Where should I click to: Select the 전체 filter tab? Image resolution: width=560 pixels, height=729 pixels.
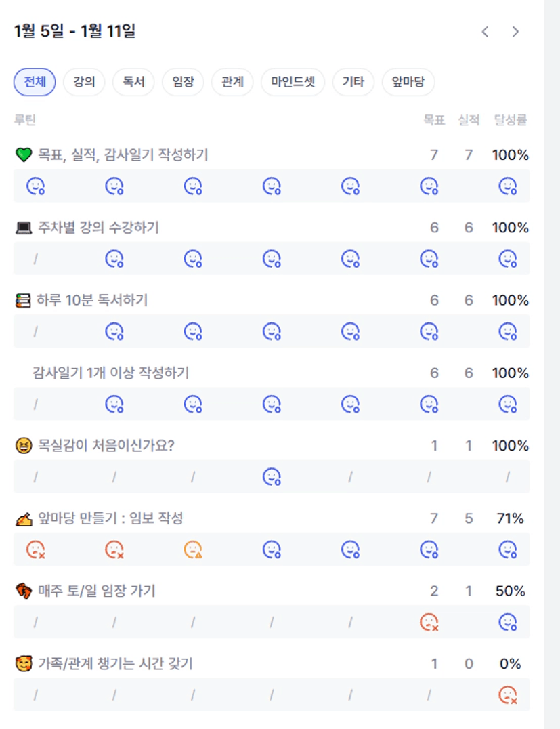click(x=35, y=82)
